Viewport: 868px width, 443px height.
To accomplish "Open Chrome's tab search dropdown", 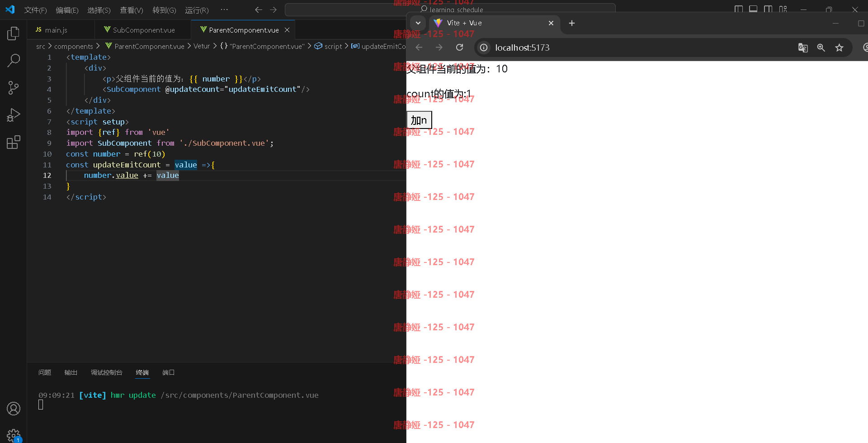I will [x=418, y=23].
